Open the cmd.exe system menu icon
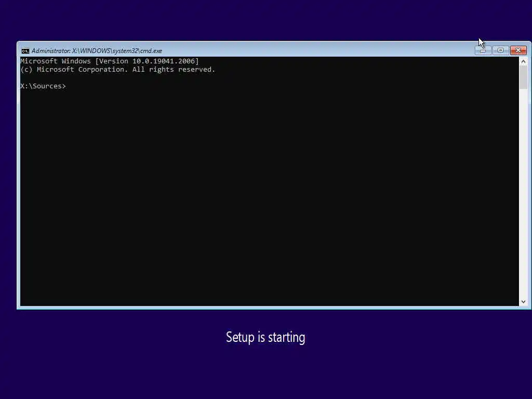This screenshot has width=532, height=399. pos(25,51)
